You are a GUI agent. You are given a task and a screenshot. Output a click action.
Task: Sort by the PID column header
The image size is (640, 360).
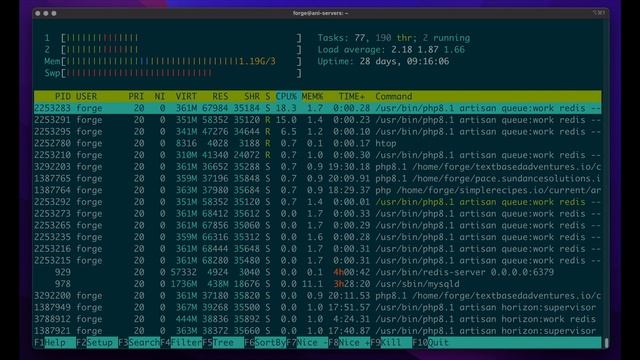62,96
